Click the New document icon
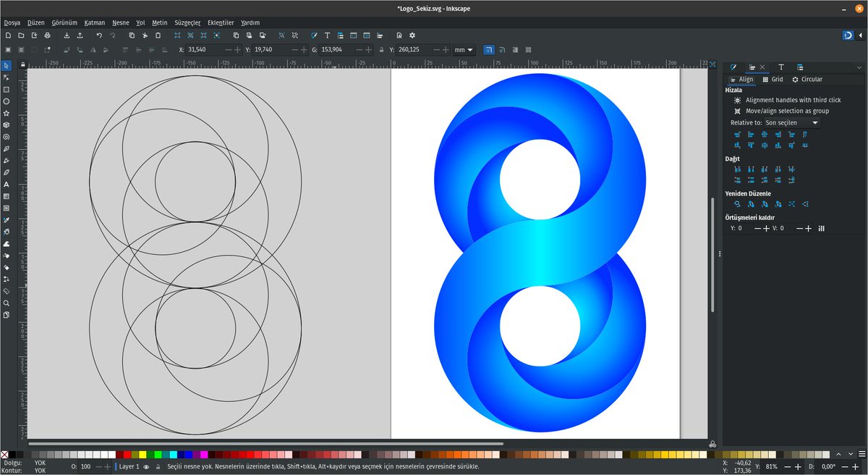 coord(8,35)
